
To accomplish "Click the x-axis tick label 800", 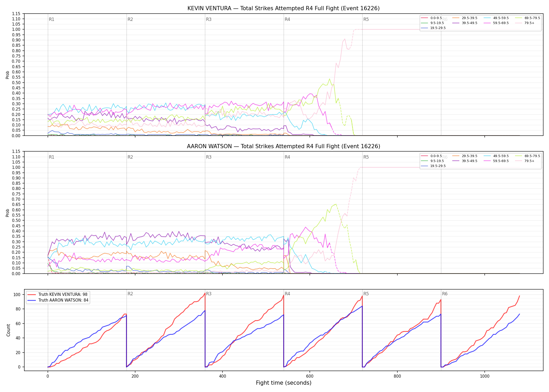I will click(397, 376).
